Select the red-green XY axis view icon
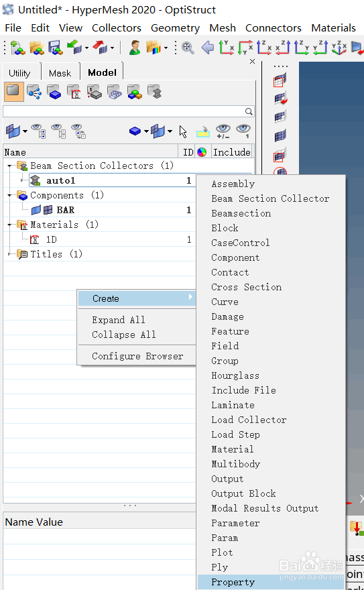This screenshot has width=364, height=590. coord(227,48)
